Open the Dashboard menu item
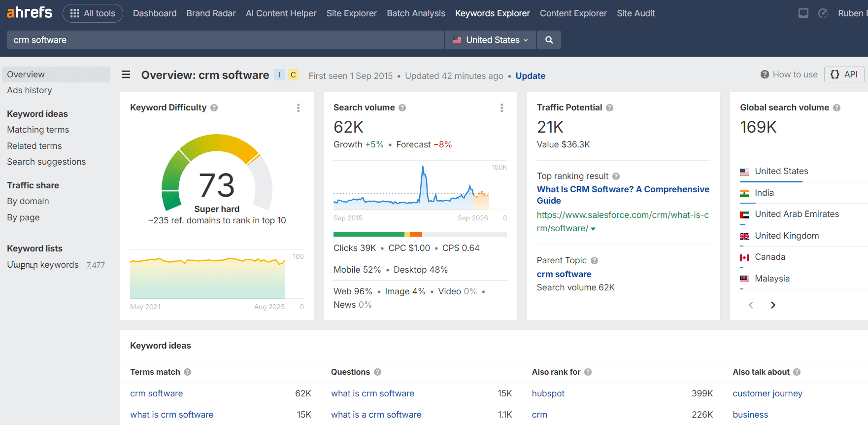This screenshot has height=425, width=868. [155, 13]
